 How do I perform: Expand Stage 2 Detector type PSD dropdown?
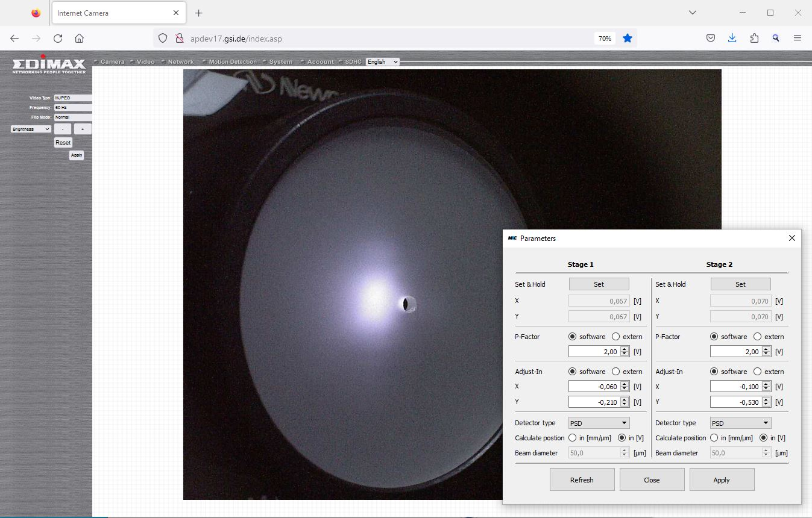click(740, 423)
